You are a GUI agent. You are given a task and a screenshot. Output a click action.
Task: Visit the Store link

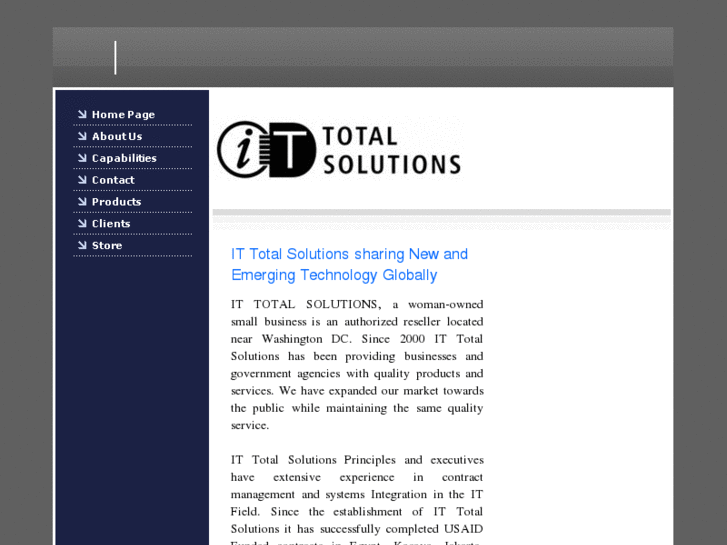click(107, 245)
